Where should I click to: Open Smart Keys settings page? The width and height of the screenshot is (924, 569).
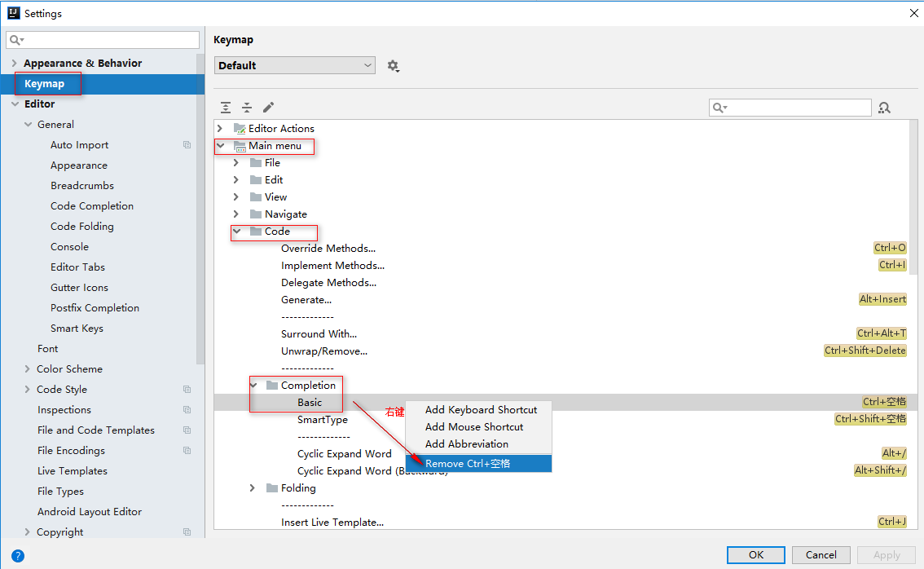(77, 329)
